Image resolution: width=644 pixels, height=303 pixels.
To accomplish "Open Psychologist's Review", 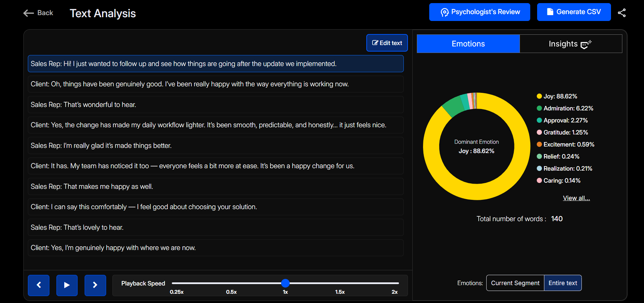I will pos(479,12).
